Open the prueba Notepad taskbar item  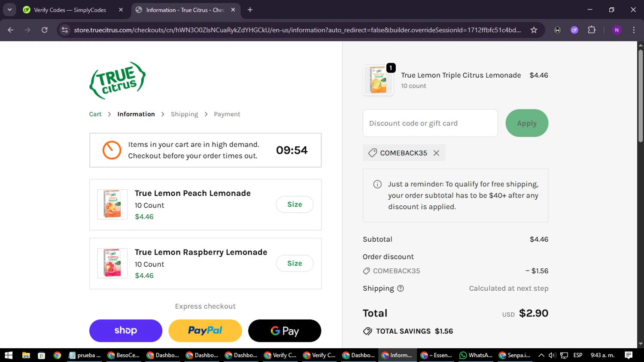coord(85,355)
